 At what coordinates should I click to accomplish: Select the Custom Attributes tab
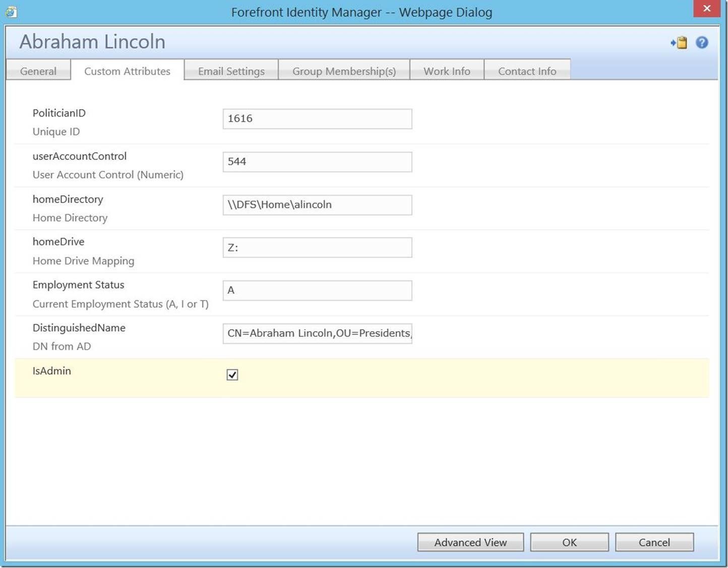127,71
